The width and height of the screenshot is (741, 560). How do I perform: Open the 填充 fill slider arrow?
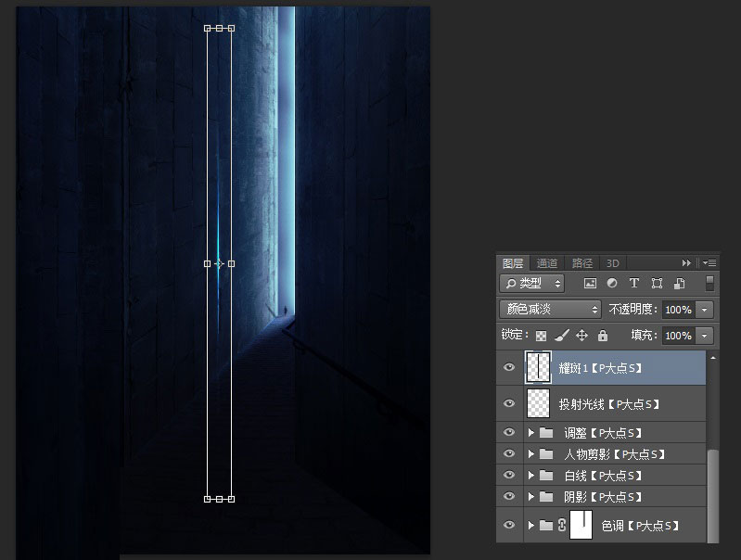click(x=704, y=336)
